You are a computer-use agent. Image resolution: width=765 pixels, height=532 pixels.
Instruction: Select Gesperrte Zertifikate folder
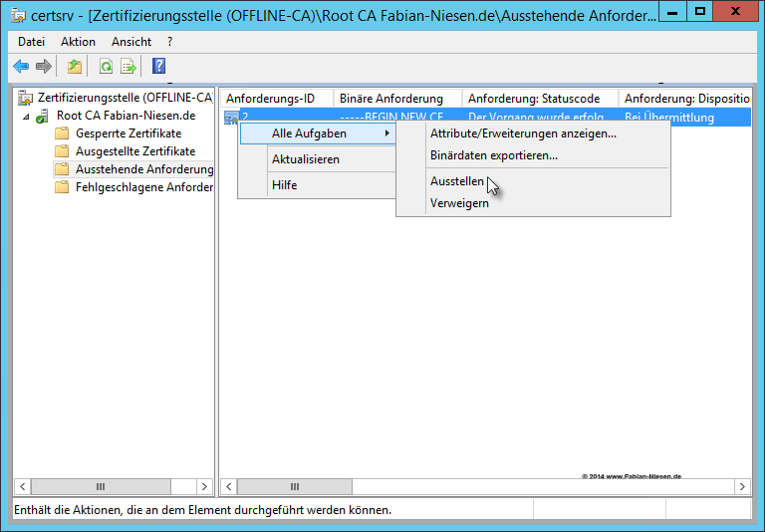(x=128, y=133)
